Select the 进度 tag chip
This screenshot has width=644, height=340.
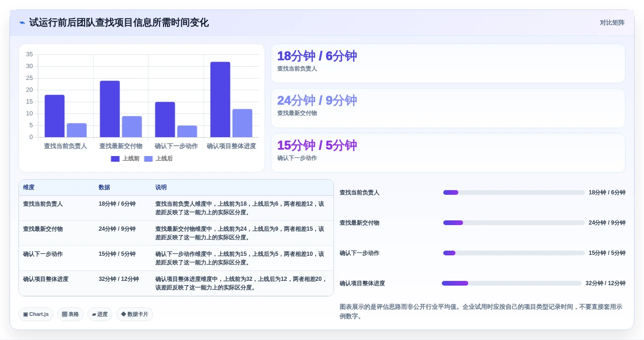point(100,314)
